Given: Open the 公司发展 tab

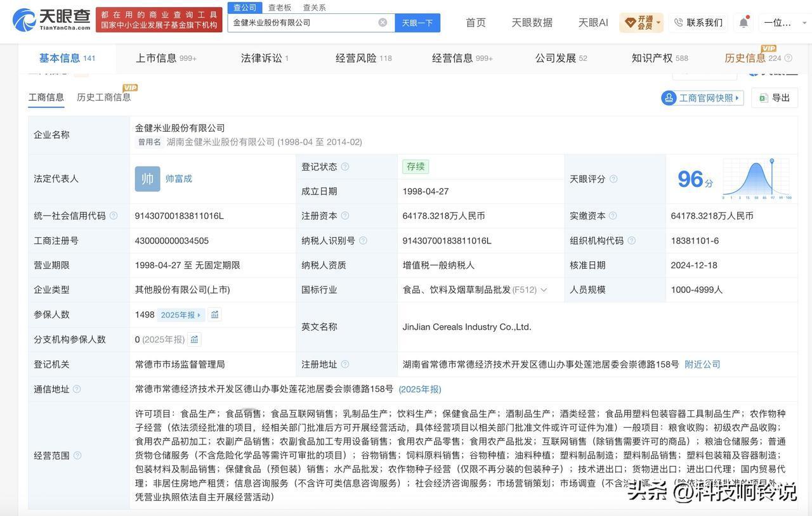Looking at the screenshot, I should [561, 58].
